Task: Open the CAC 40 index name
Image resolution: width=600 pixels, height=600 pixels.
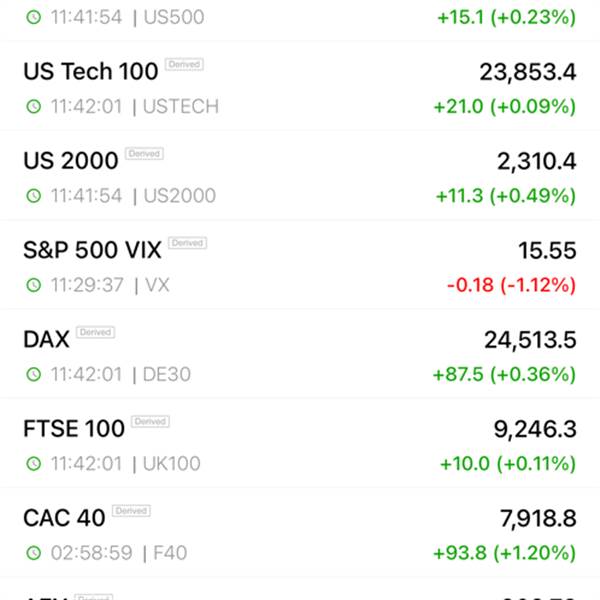Action: point(64,518)
